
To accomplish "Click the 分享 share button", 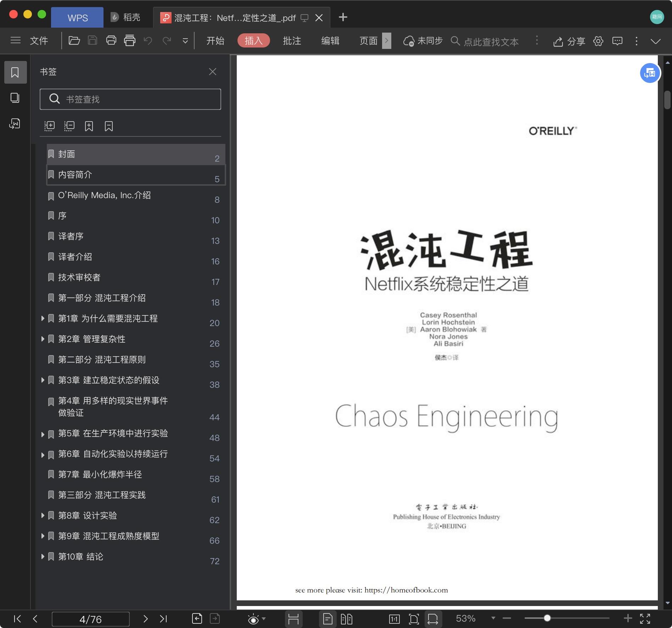I will pyautogui.click(x=569, y=41).
